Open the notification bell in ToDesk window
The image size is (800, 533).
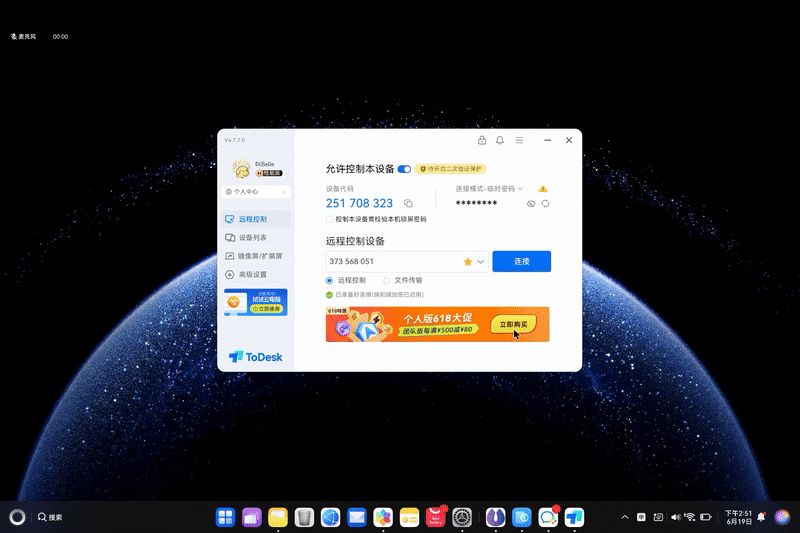pyautogui.click(x=499, y=140)
